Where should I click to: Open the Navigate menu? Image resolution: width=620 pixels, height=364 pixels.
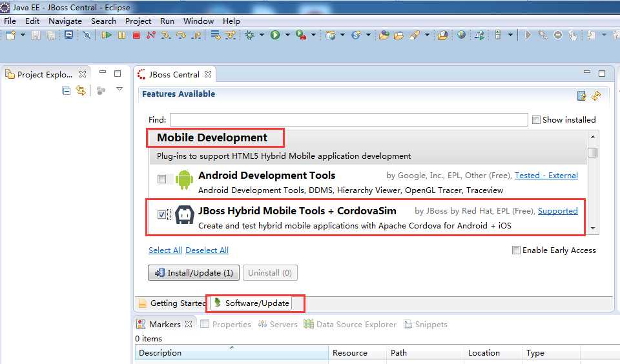pos(65,21)
